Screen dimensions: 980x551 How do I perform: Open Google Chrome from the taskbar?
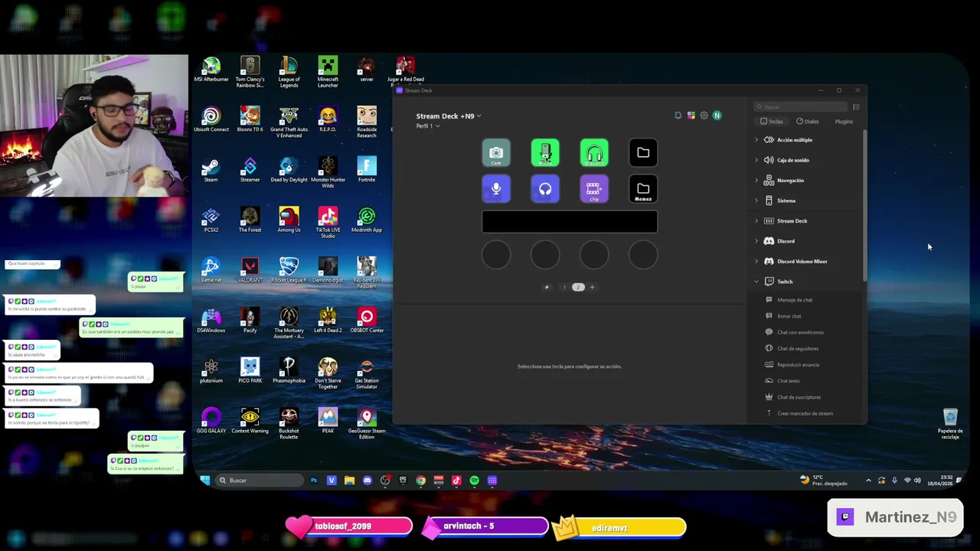(420, 481)
